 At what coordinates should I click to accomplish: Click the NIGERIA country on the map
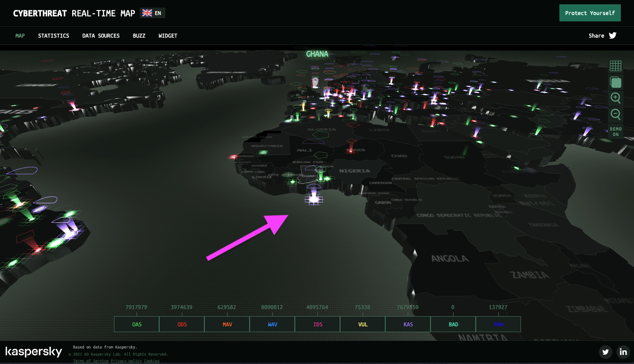[x=355, y=171]
